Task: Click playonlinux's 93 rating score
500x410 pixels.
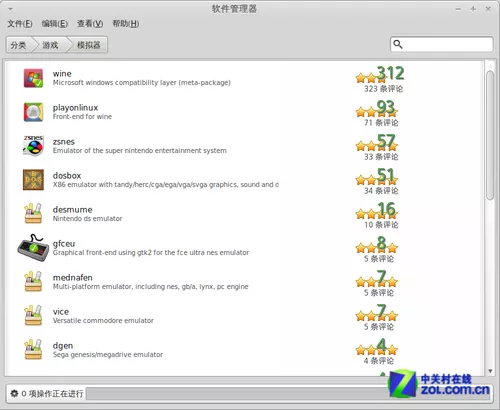Action: 386,107
